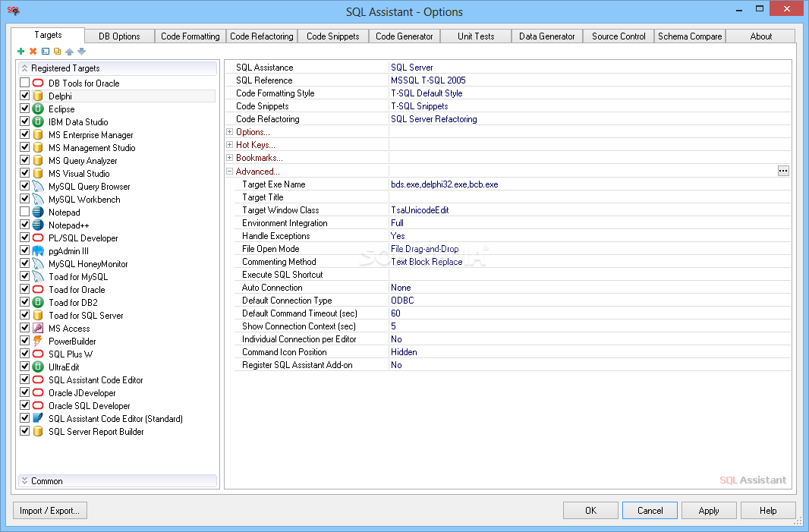Switch to the DB Options tab
The image size is (809, 532).
pos(119,36)
